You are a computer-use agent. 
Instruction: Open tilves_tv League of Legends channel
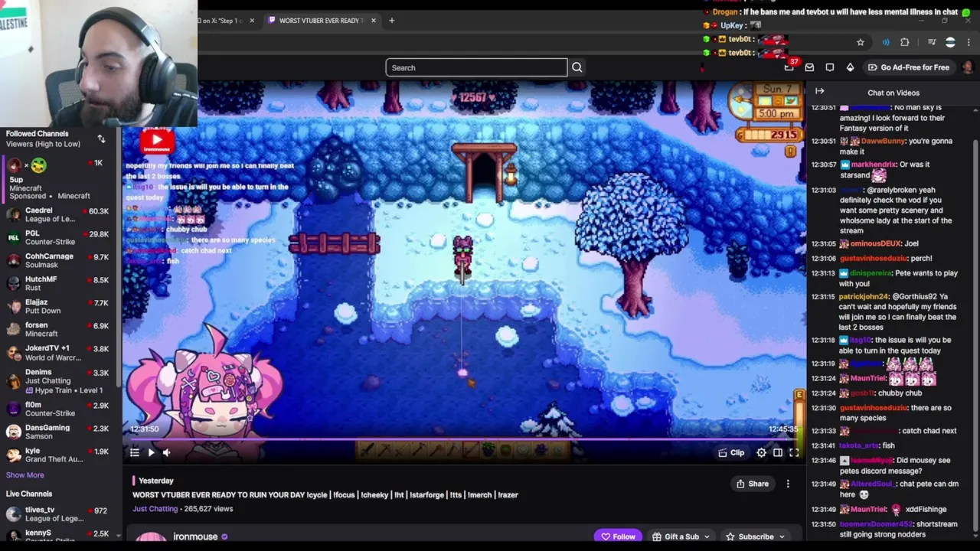tap(59, 514)
